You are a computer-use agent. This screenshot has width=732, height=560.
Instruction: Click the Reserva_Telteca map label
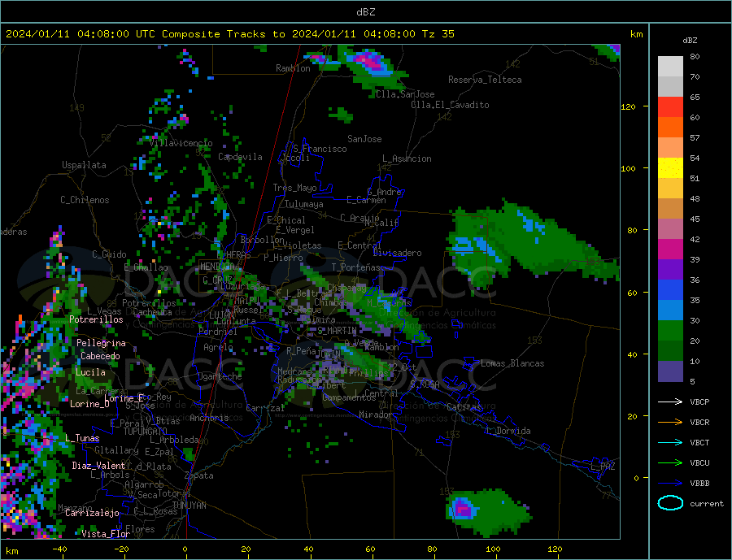click(485, 80)
